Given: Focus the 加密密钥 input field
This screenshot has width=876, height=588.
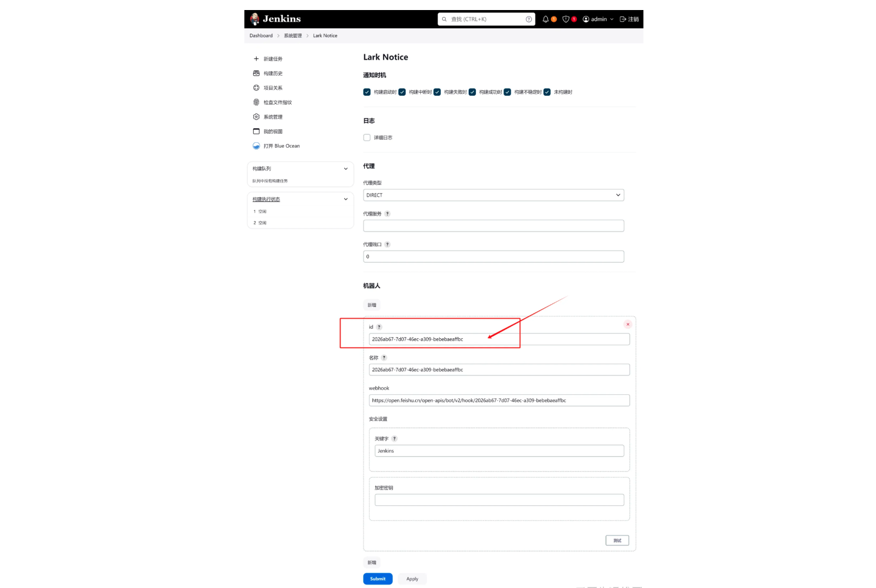Looking at the screenshot, I should (499, 500).
